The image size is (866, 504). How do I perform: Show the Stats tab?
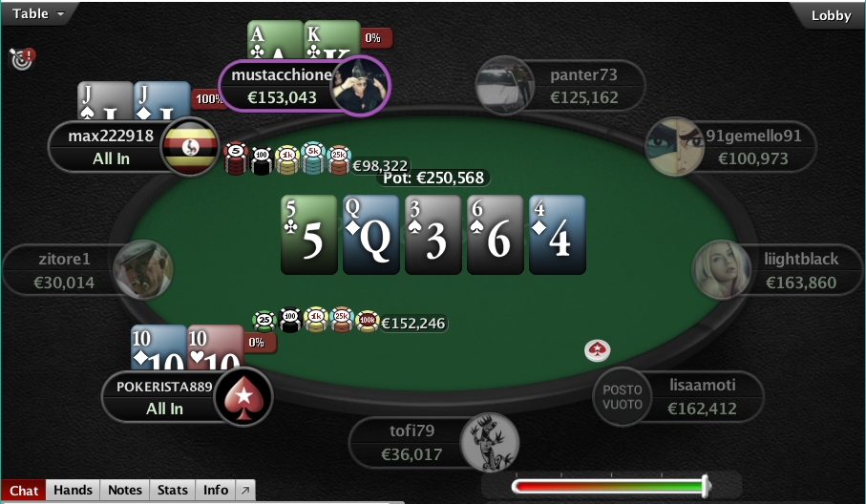pyautogui.click(x=172, y=491)
